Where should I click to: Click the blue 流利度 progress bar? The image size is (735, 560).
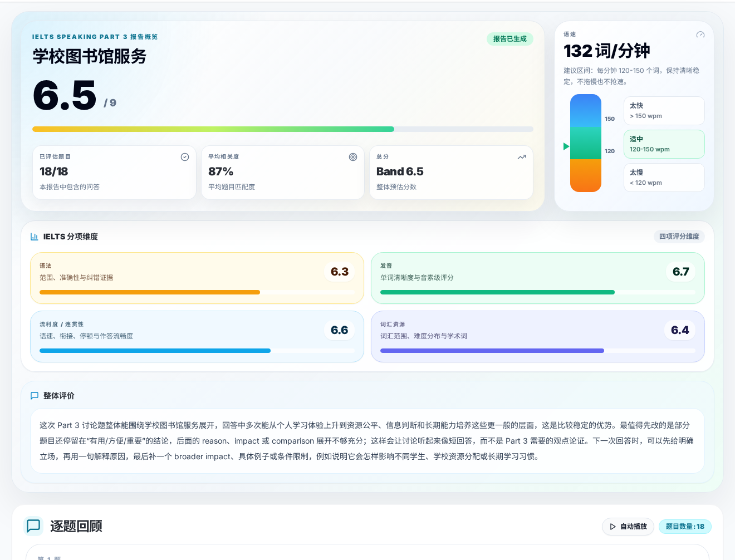point(197,351)
